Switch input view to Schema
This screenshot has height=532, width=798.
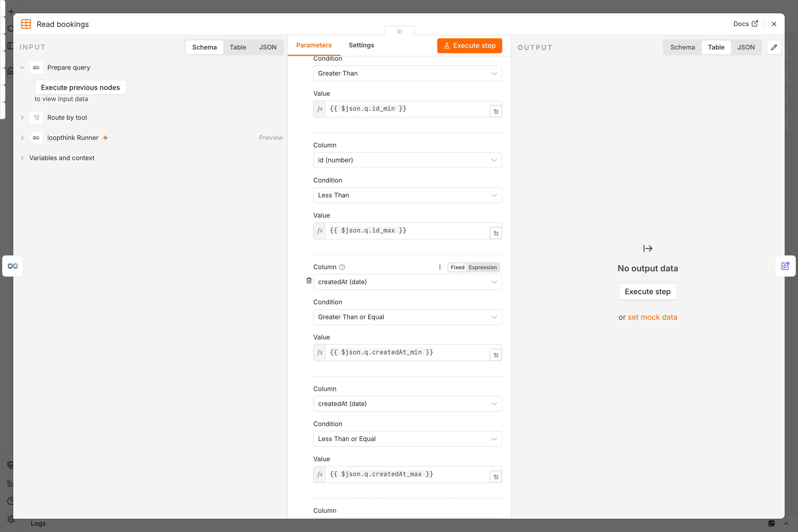click(204, 47)
